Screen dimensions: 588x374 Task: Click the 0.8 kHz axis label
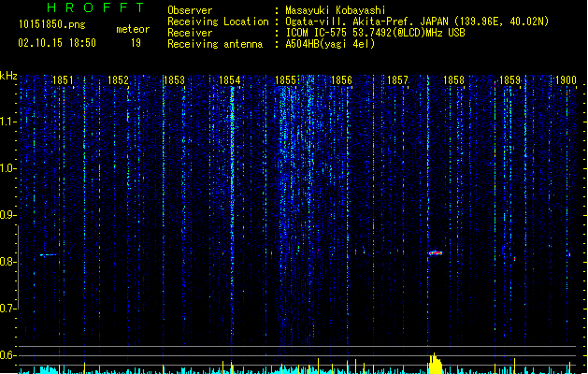click(x=7, y=262)
